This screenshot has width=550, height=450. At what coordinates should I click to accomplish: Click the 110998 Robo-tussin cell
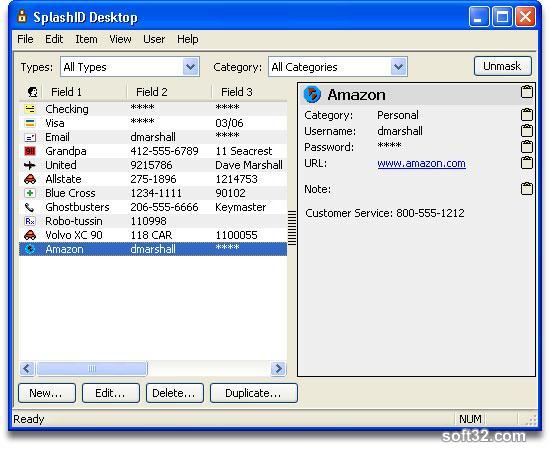(x=148, y=221)
